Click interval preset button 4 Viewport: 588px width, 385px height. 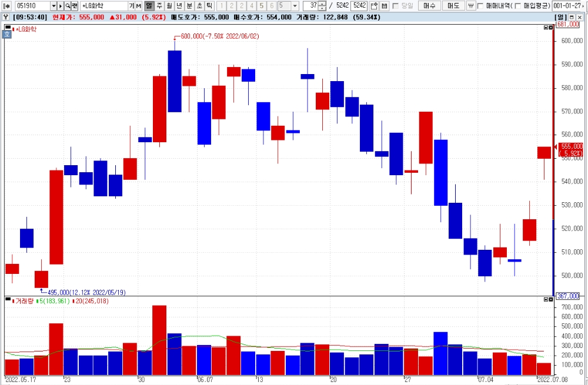(252, 6)
